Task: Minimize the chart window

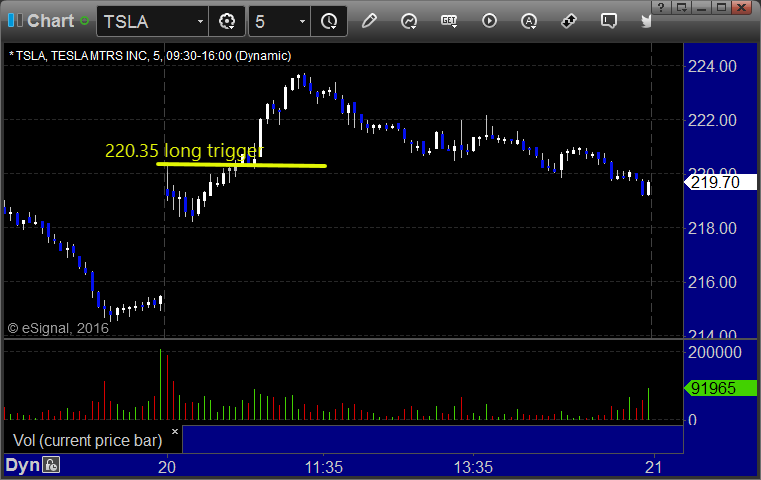Action: pyautogui.click(x=702, y=7)
